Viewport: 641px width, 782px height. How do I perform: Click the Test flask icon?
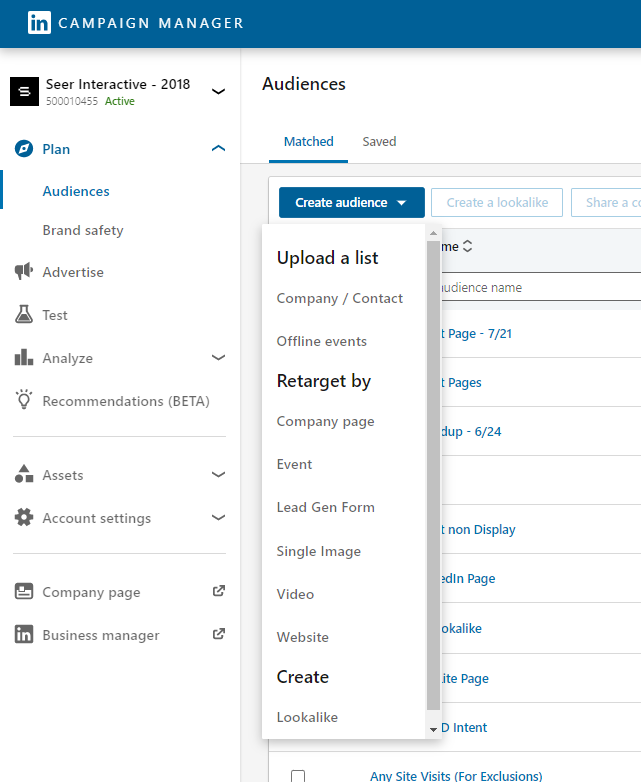(24, 315)
